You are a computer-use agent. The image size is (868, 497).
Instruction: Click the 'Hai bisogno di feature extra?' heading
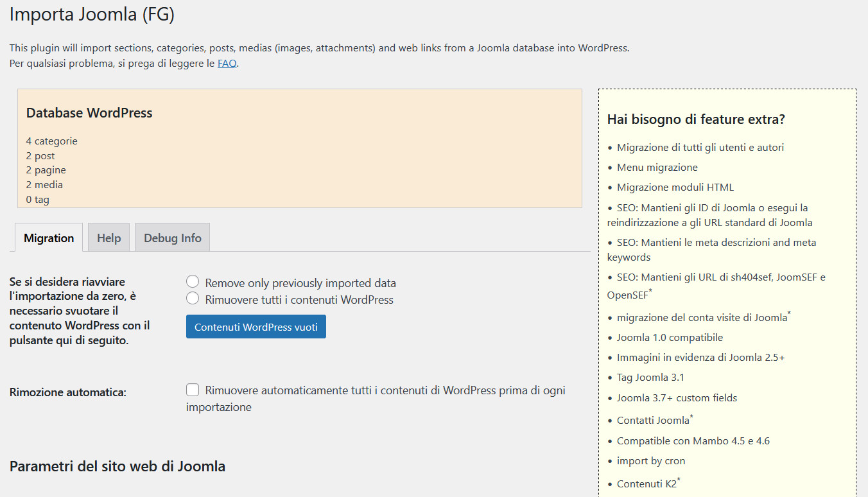tap(696, 119)
